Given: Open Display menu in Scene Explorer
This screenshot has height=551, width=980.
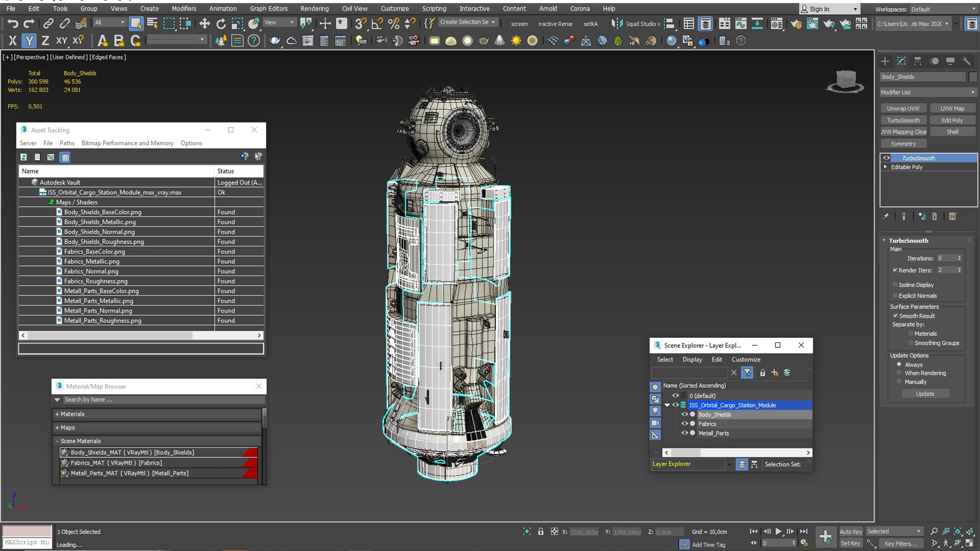Looking at the screenshot, I should coord(692,360).
